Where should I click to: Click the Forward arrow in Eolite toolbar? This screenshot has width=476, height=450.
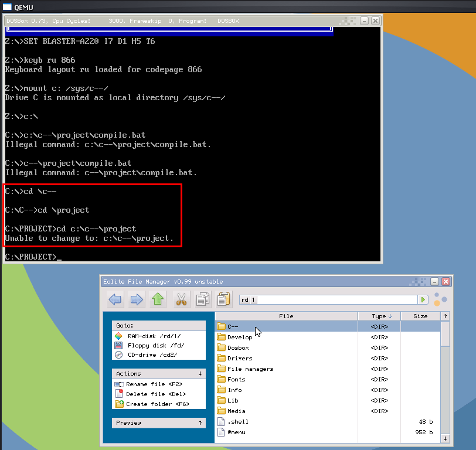[137, 299]
